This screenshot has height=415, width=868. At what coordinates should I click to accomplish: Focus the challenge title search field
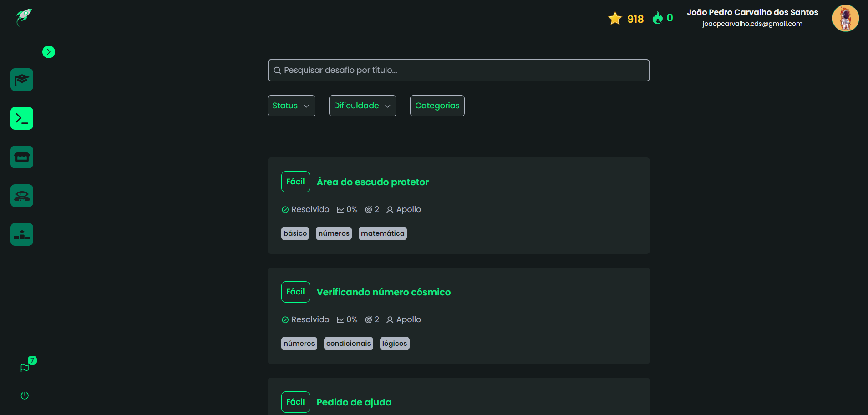(x=458, y=70)
